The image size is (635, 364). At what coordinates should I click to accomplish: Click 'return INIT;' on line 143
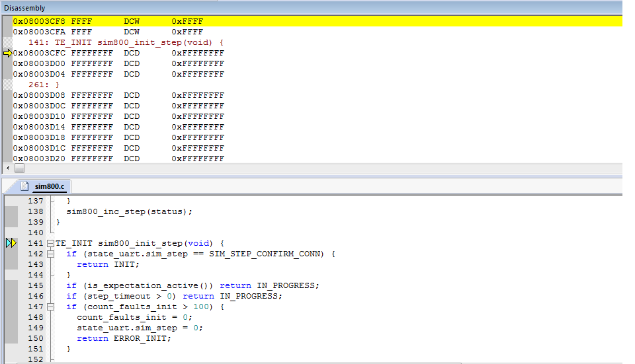pyautogui.click(x=108, y=264)
